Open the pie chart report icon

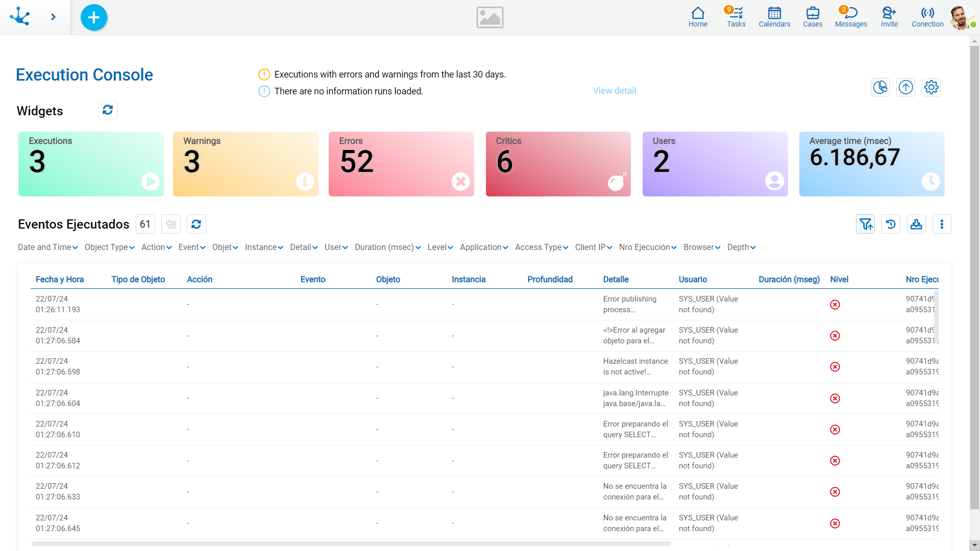tap(880, 87)
